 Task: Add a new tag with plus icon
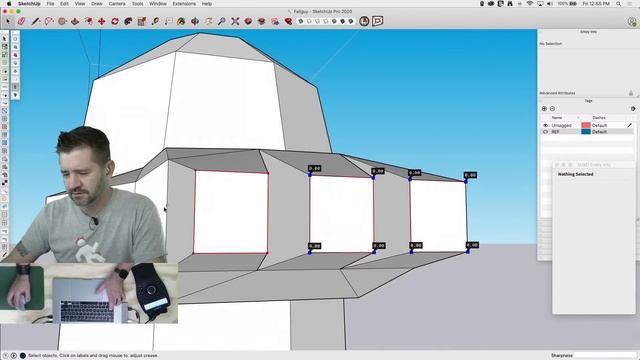tap(544, 109)
